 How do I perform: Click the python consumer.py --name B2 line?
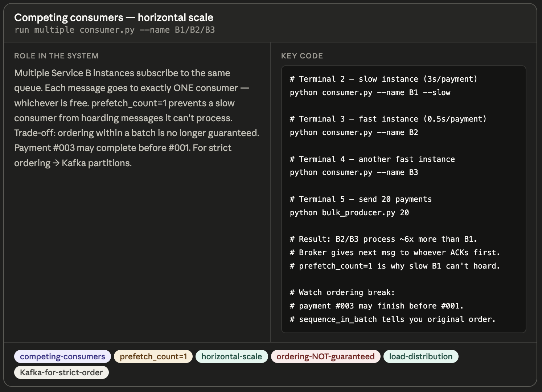[x=354, y=132]
